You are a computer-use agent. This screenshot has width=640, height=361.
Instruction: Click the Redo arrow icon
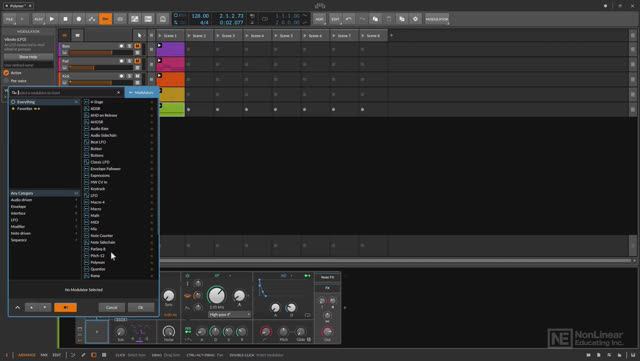[x=362, y=19]
